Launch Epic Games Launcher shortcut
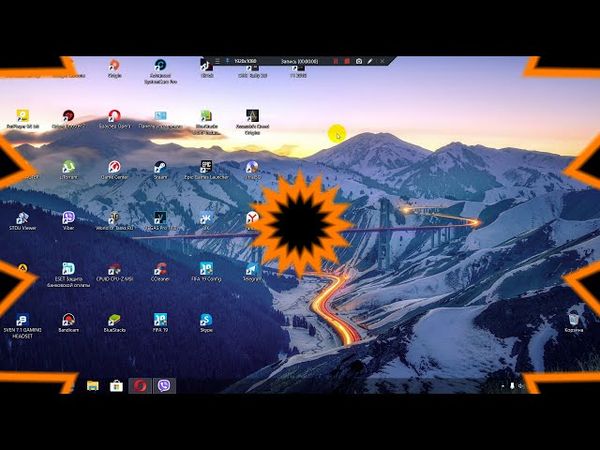This screenshot has width=600, height=450. [206, 167]
